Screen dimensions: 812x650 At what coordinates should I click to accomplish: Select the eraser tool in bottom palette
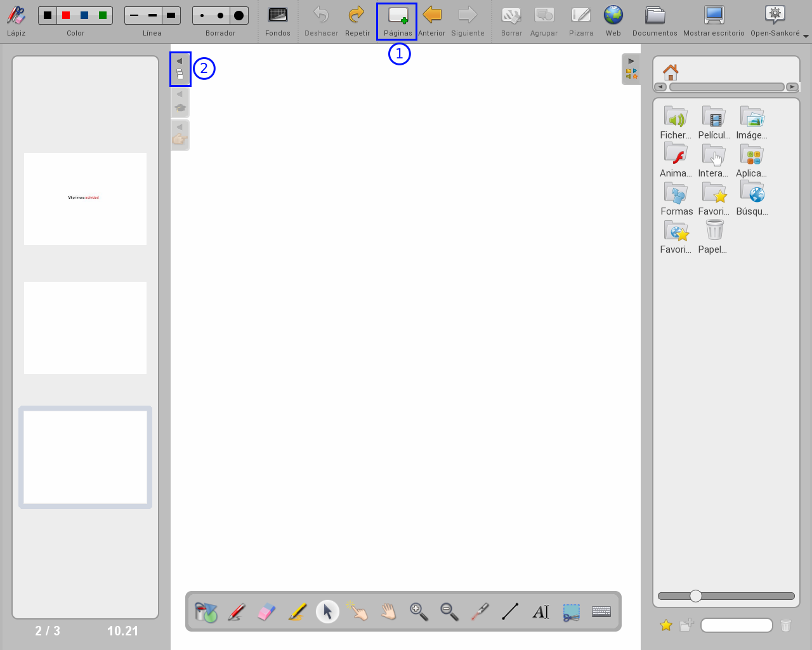266,612
